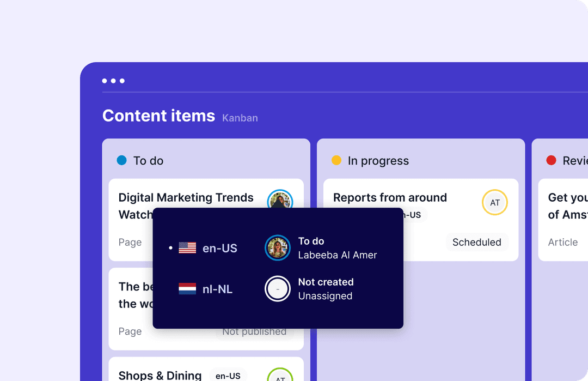
Task: Open the Digital Marketing Trends card
Action: coord(186,197)
